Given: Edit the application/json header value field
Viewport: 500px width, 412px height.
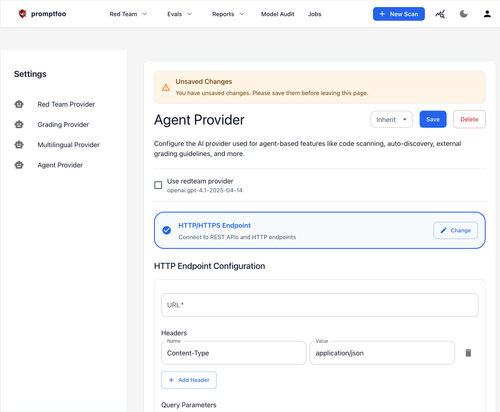Looking at the screenshot, I should [382, 353].
